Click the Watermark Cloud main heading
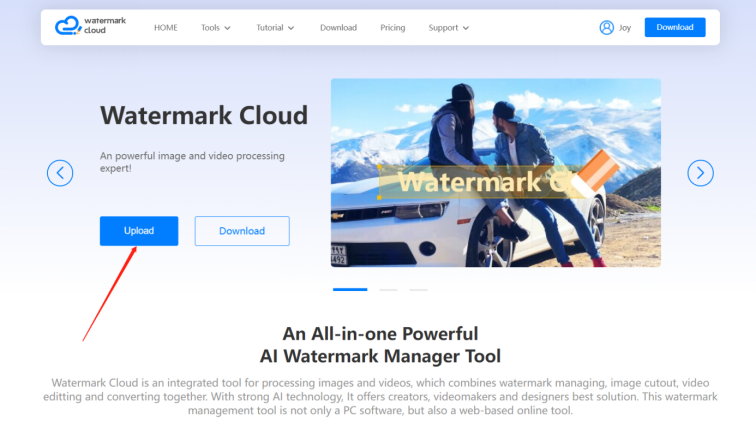The width and height of the screenshot is (756, 427). (x=204, y=116)
